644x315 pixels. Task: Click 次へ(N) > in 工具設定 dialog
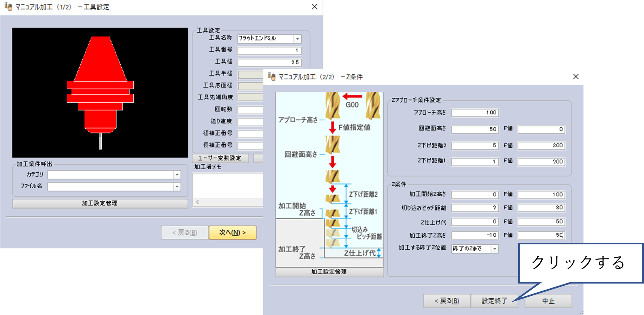pos(232,232)
